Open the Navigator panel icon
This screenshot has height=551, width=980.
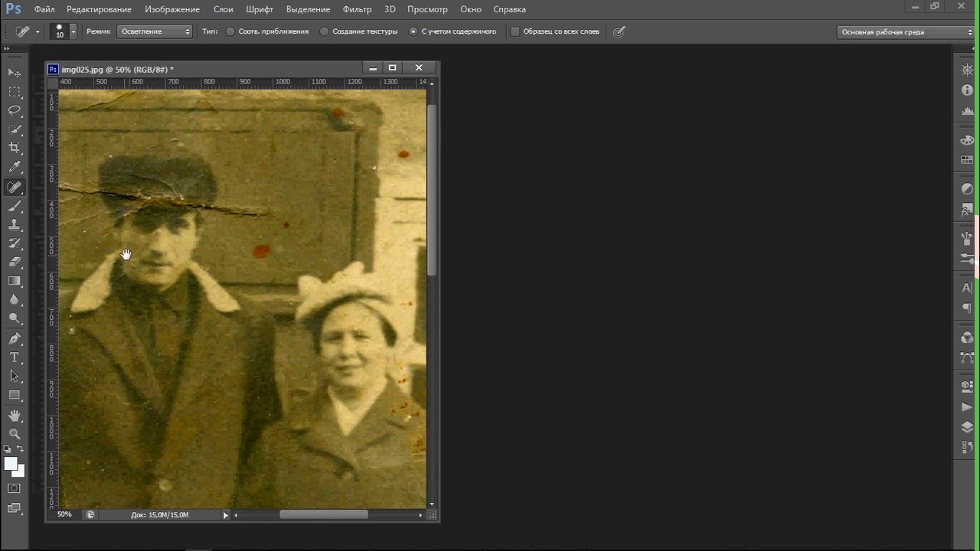coord(967,70)
